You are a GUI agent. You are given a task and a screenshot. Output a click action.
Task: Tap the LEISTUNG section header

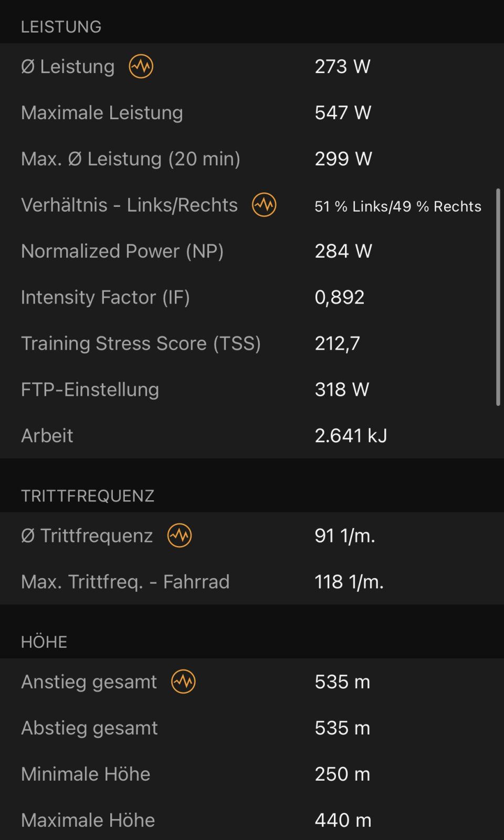61,27
